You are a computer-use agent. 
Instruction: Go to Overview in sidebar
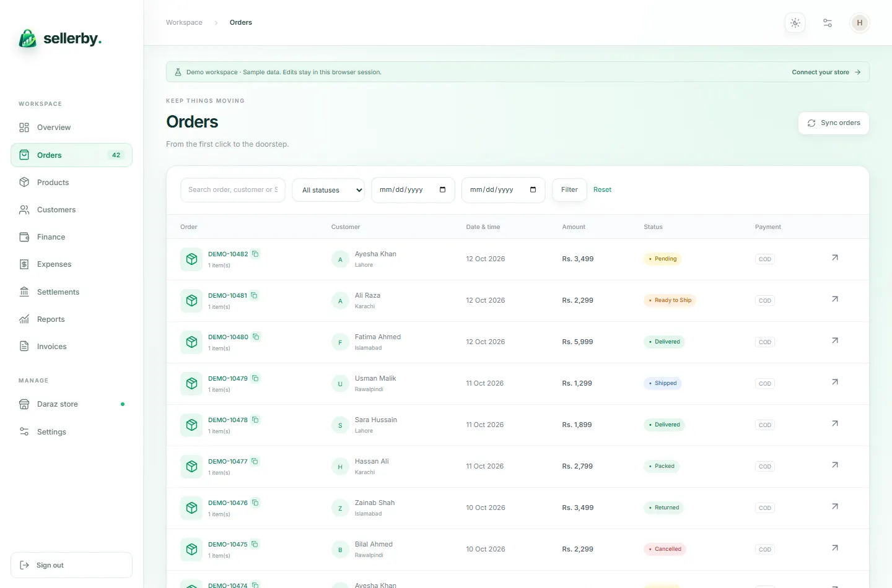coord(71,128)
